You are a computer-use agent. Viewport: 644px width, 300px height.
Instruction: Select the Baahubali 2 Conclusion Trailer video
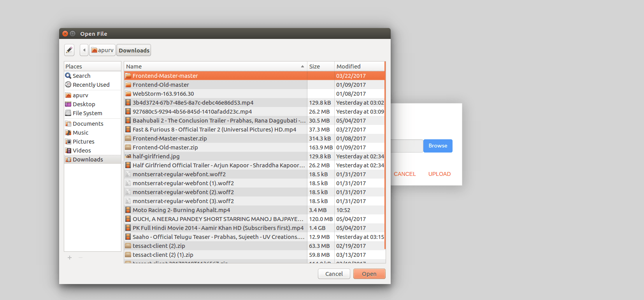click(254, 121)
